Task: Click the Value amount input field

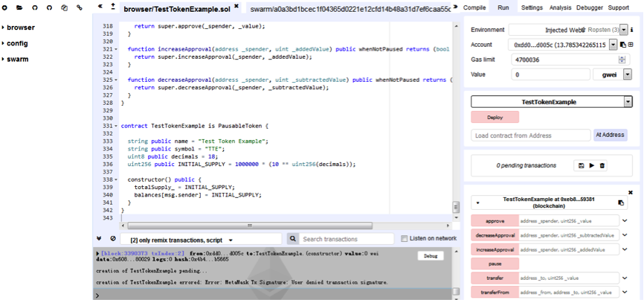Action: 551,74
